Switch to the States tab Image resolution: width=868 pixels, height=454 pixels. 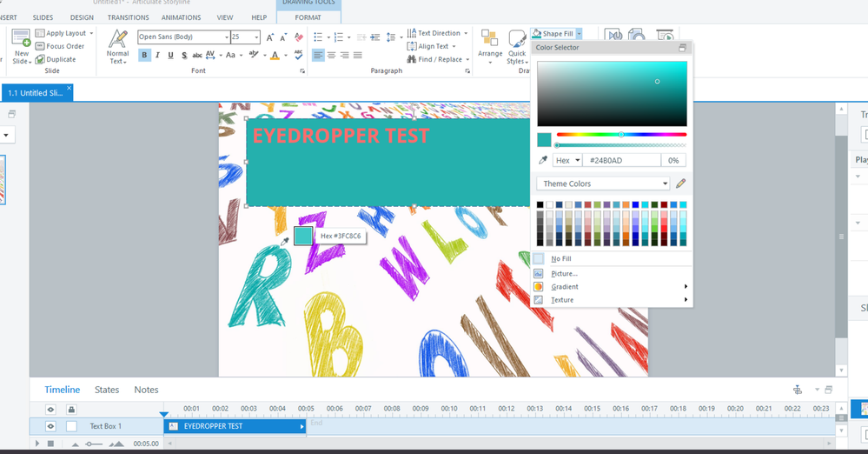[107, 390]
